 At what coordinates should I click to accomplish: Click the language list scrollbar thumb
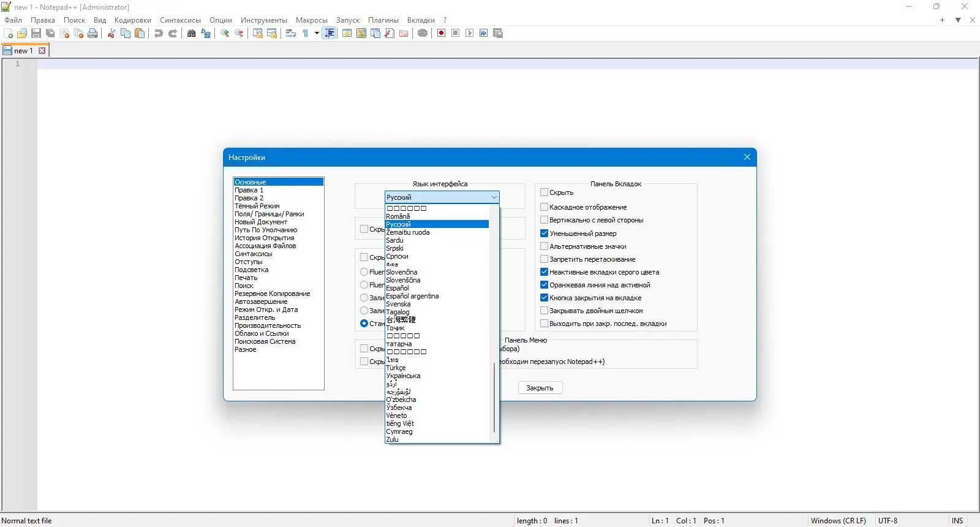click(x=494, y=398)
